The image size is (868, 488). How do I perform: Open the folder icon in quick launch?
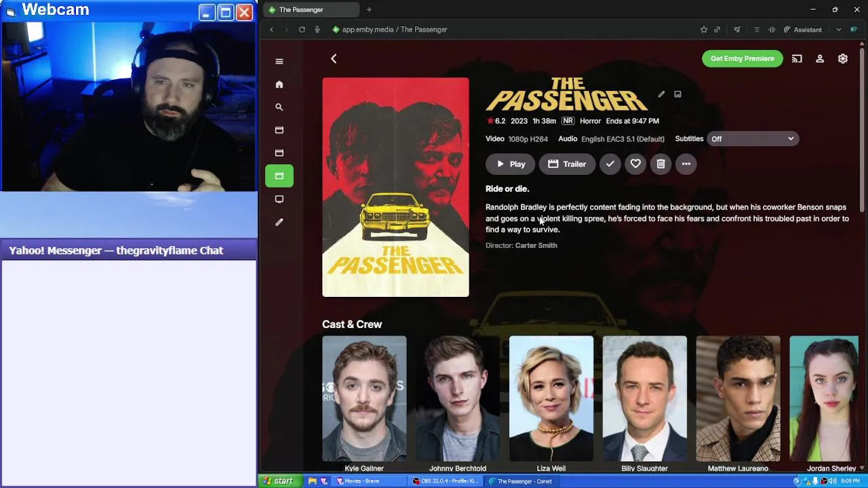[x=312, y=481]
